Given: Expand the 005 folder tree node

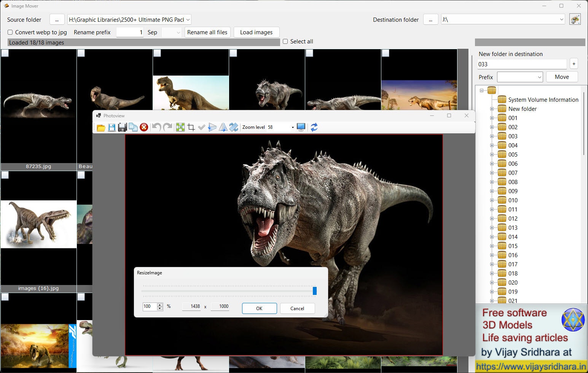Looking at the screenshot, I should pos(492,155).
